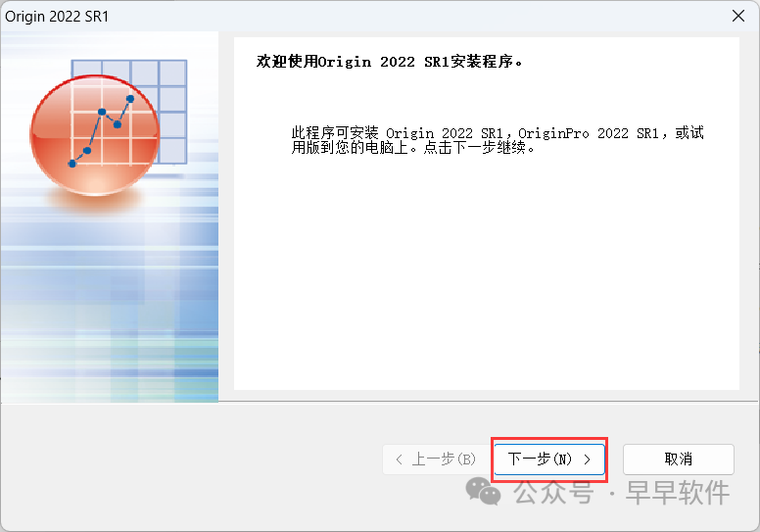Viewport: 760px width, 532px height.
Task: Click the red Origin sphere logo
Action: coord(95,135)
